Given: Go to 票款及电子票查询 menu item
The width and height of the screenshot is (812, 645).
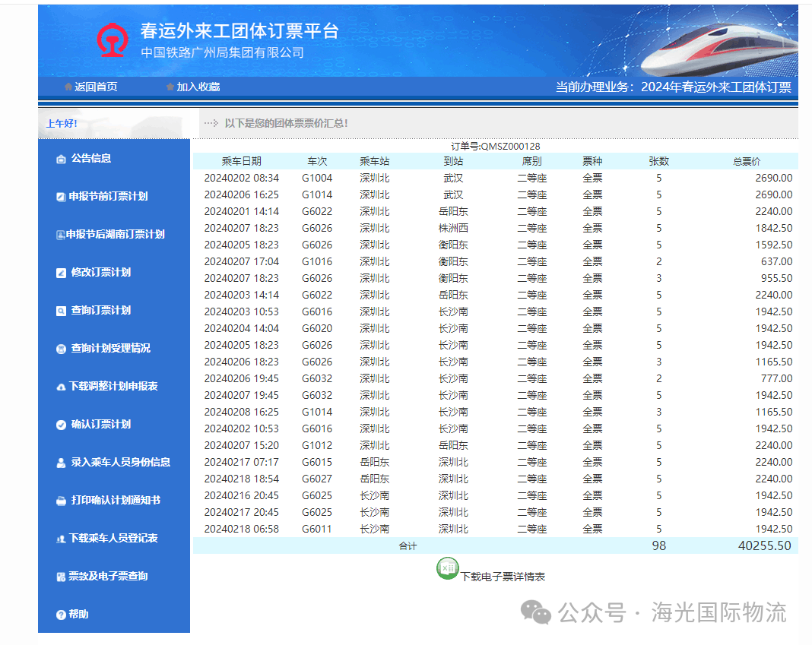Looking at the screenshot, I should coord(108,577).
